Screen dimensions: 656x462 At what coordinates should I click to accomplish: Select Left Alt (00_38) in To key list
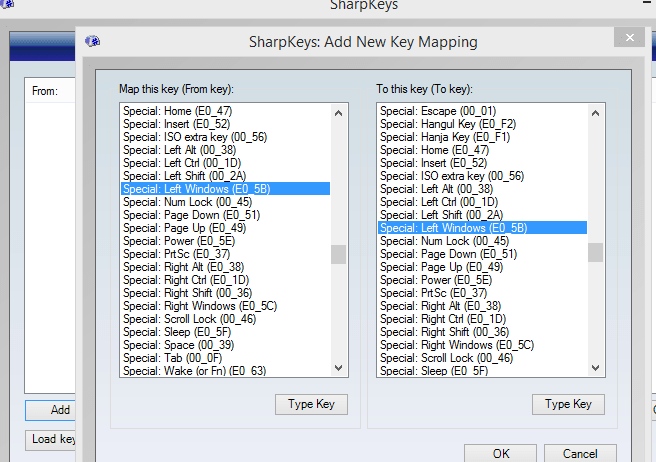click(x=482, y=189)
